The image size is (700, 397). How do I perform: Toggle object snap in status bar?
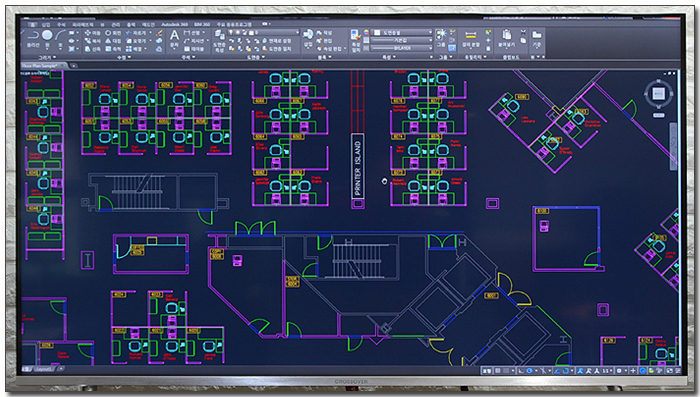(x=565, y=371)
